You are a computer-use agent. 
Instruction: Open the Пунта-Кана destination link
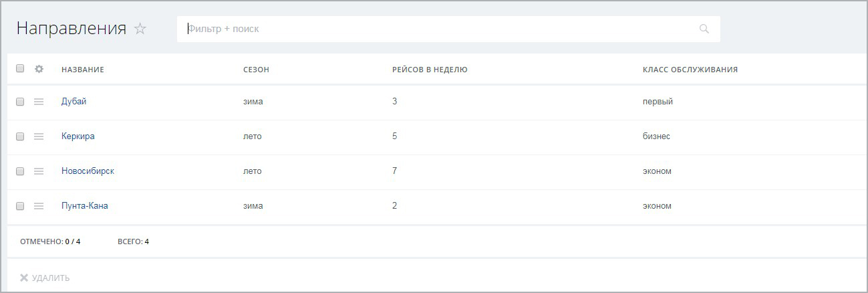(84, 205)
